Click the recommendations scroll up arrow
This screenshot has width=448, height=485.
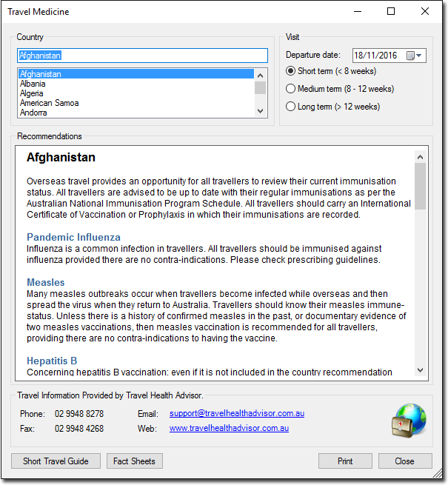(420, 157)
